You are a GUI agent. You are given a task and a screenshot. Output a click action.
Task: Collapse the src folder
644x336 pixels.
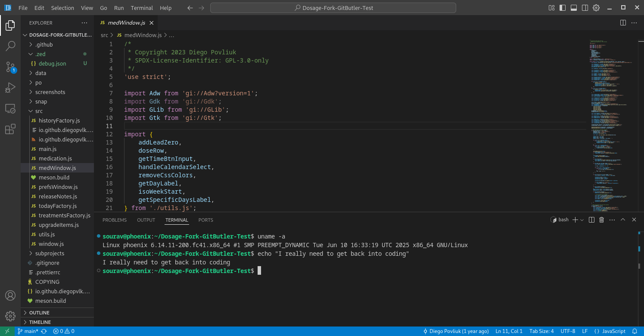pos(40,111)
